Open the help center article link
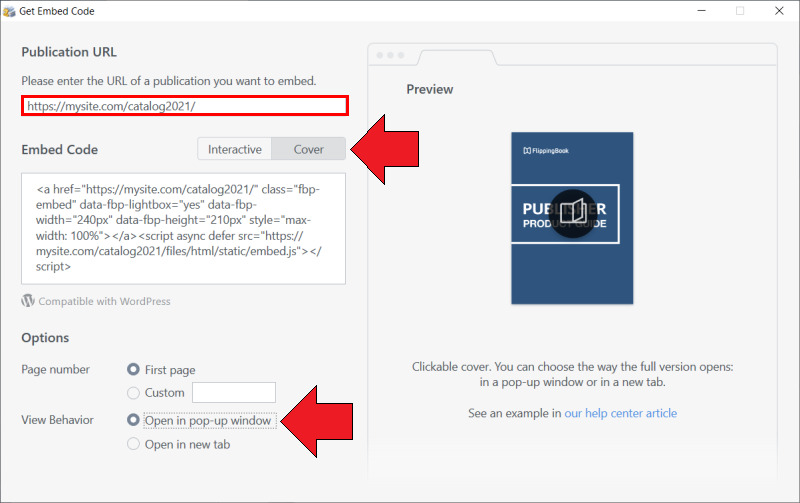The height and width of the screenshot is (503, 800). (x=620, y=413)
